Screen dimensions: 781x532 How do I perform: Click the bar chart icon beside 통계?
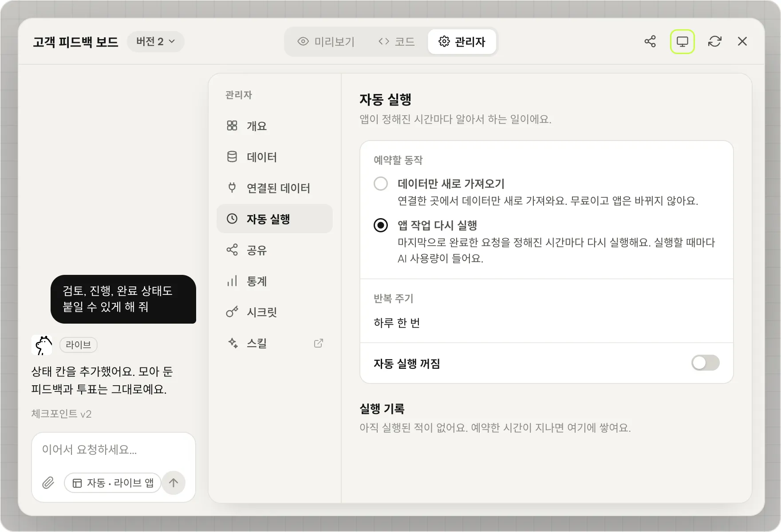click(x=232, y=281)
